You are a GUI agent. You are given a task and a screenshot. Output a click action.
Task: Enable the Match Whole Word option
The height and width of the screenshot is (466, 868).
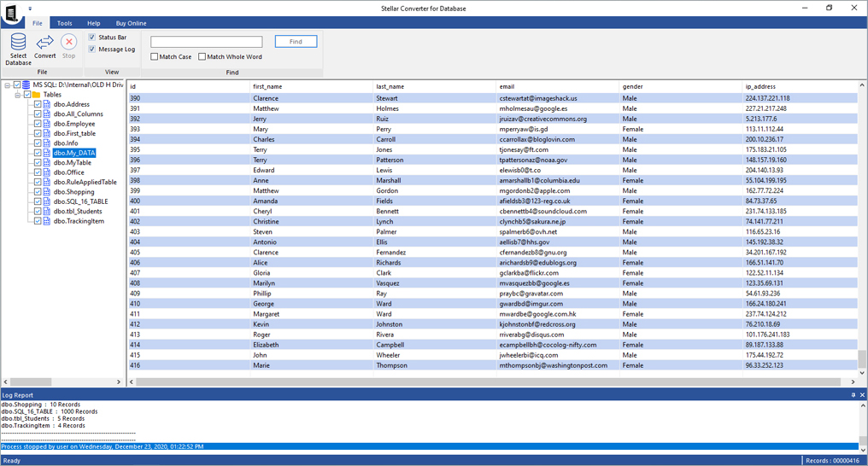tap(202, 56)
